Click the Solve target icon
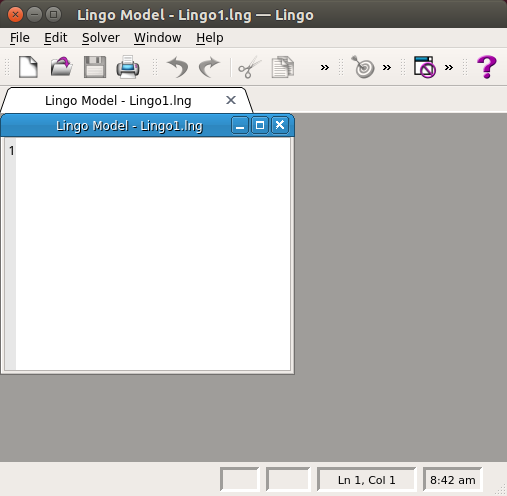 [x=363, y=67]
